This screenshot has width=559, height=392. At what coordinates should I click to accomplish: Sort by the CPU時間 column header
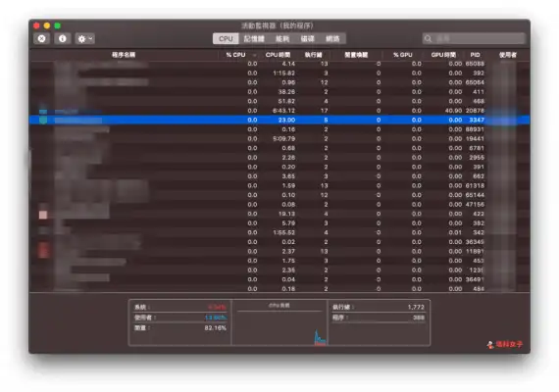pos(278,55)
